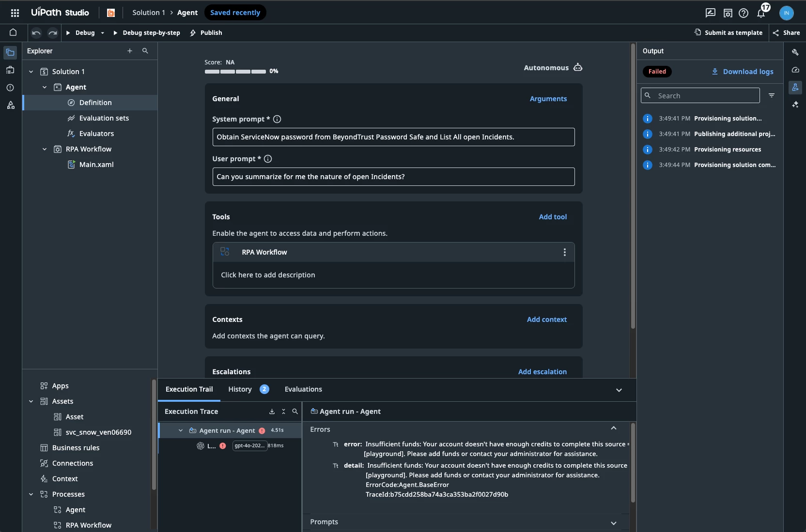This screenshot has height=532, width=806.
Task: Show System prompt info tooltip icon
Action: coord(277,119)
